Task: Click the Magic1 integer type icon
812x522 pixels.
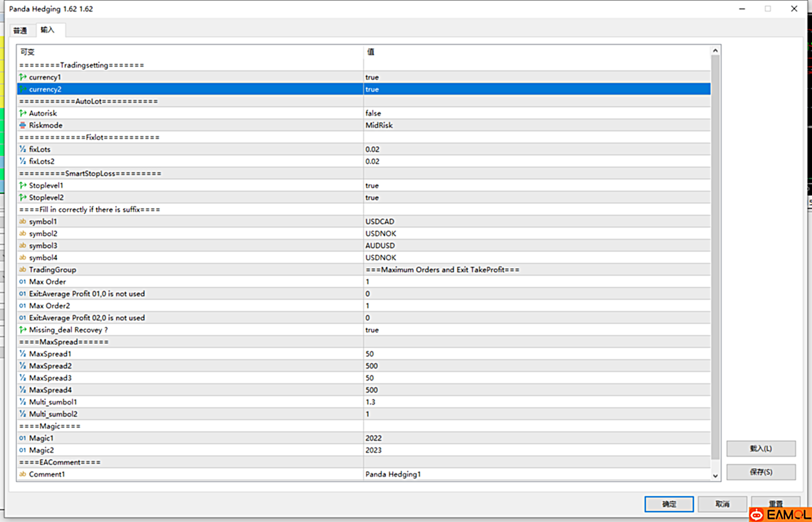Action: (23, 438)
